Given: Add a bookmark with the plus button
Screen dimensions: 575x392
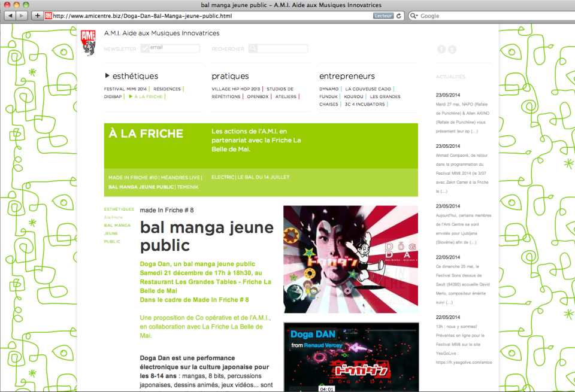Looking at the screenshot, I should [37, 16].
